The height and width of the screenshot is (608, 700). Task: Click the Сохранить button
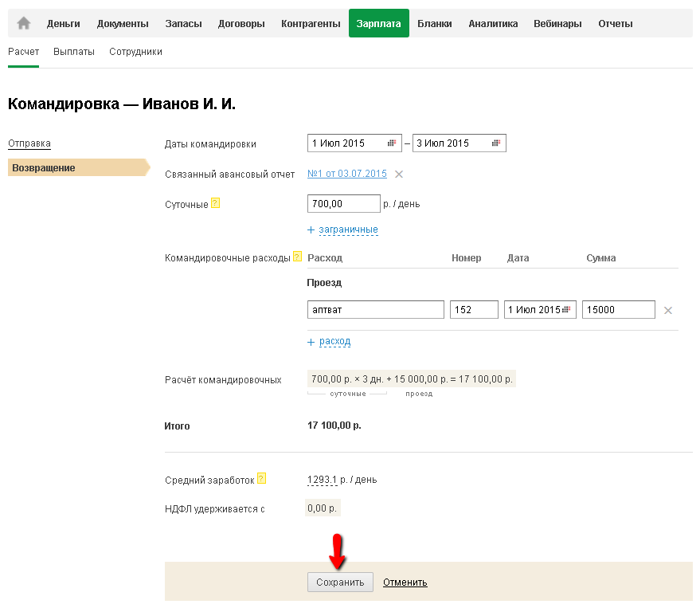(x=340, y=583)
